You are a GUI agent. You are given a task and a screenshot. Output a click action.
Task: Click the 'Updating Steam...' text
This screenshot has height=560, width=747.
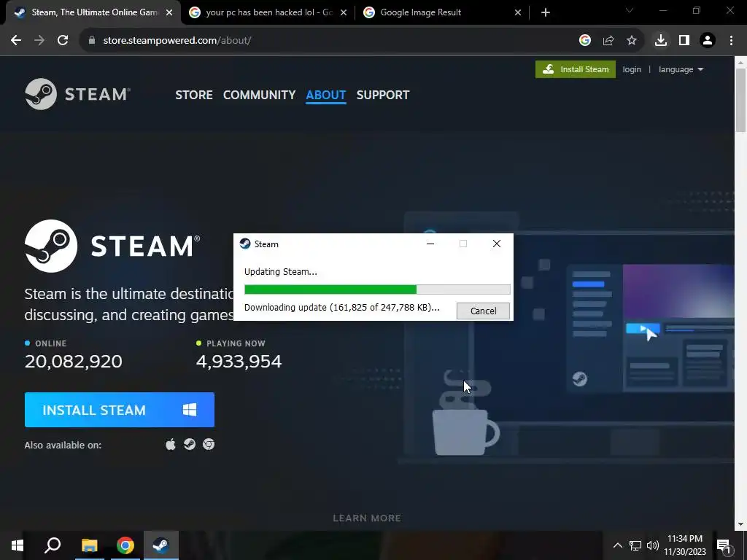coord(281,272)
